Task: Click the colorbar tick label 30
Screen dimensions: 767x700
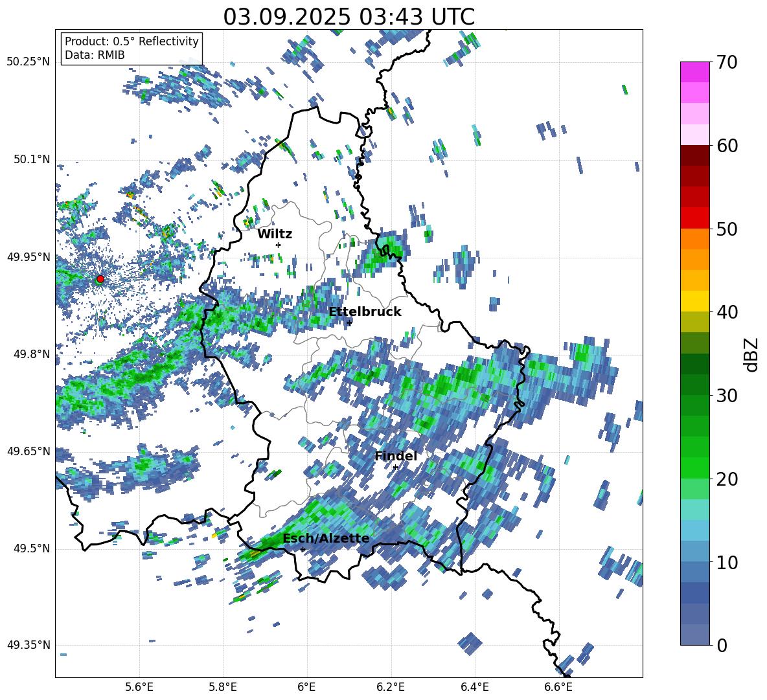Action: [x=726, y=396]
